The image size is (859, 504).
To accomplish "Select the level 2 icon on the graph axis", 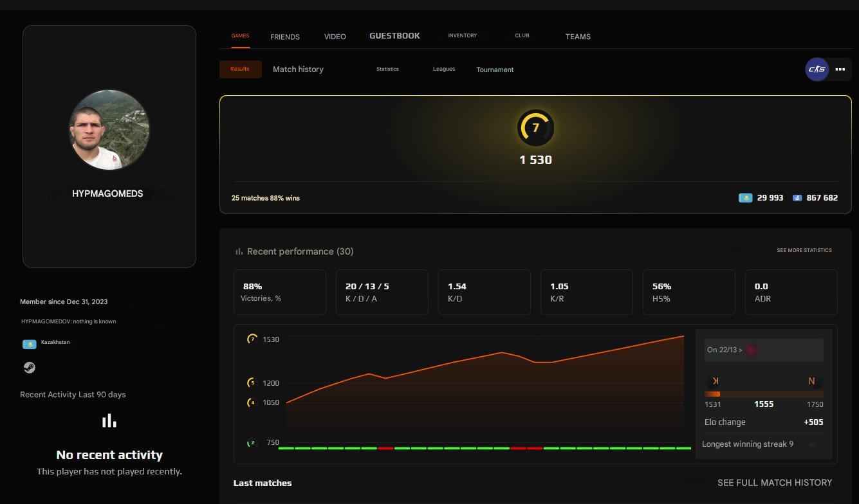I will point(252,442).
